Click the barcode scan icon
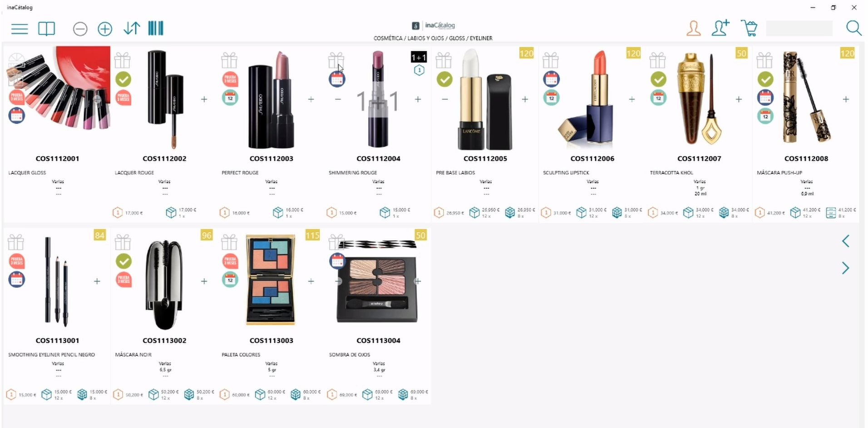The height and width of the screenshot is (428, 868). 156,29
